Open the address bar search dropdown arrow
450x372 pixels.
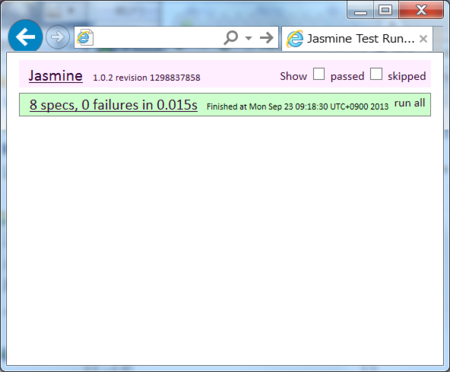coord(248,38)
